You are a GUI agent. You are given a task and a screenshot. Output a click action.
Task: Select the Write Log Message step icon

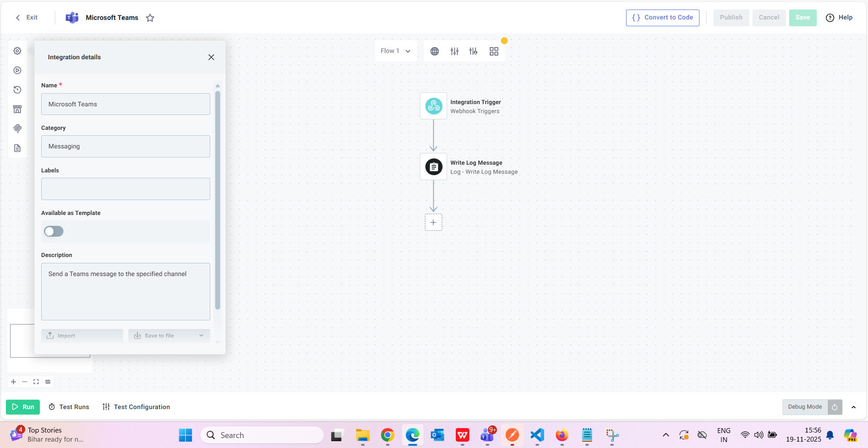click(x=434, y=167)
